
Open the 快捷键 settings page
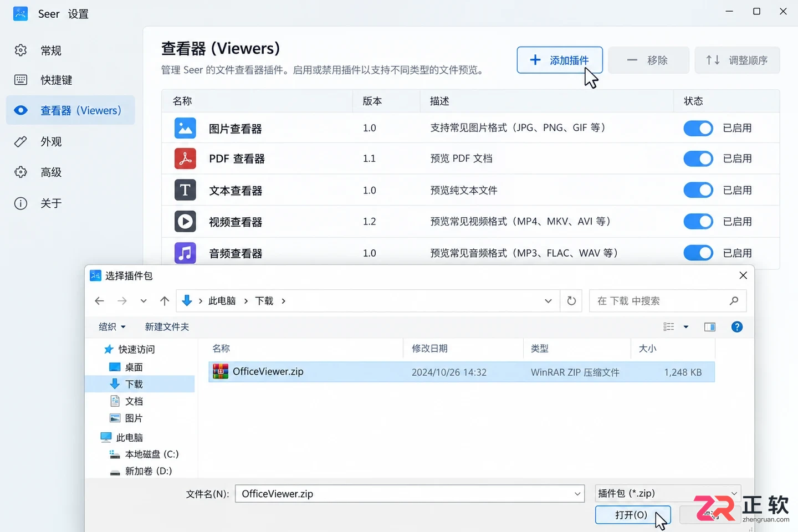[x=70, y=80]
